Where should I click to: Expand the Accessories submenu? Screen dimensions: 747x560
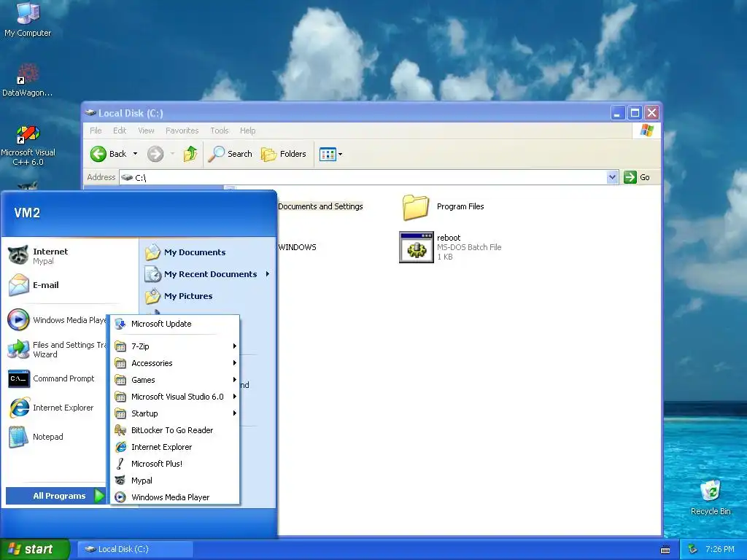pyautogui.click(x=174, y=363)
